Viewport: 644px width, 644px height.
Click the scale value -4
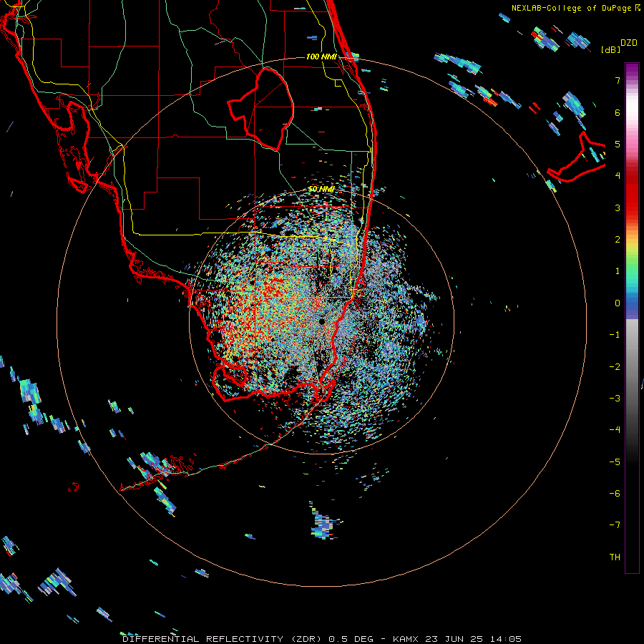click(615, 429)
